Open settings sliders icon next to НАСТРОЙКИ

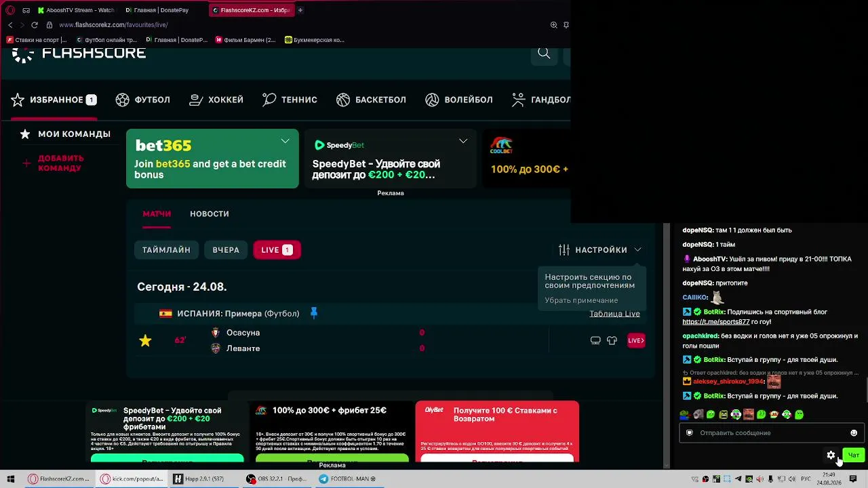564,250
